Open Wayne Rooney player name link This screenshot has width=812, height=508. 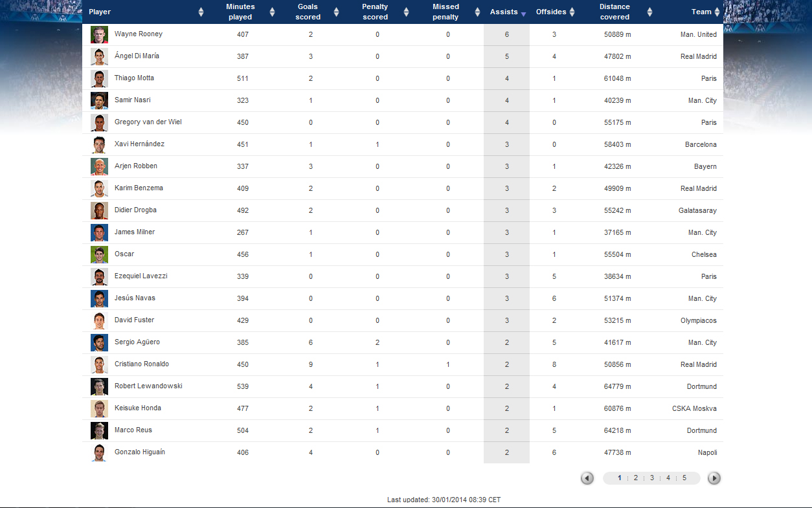pyautogui.click(x=139, y=34)
